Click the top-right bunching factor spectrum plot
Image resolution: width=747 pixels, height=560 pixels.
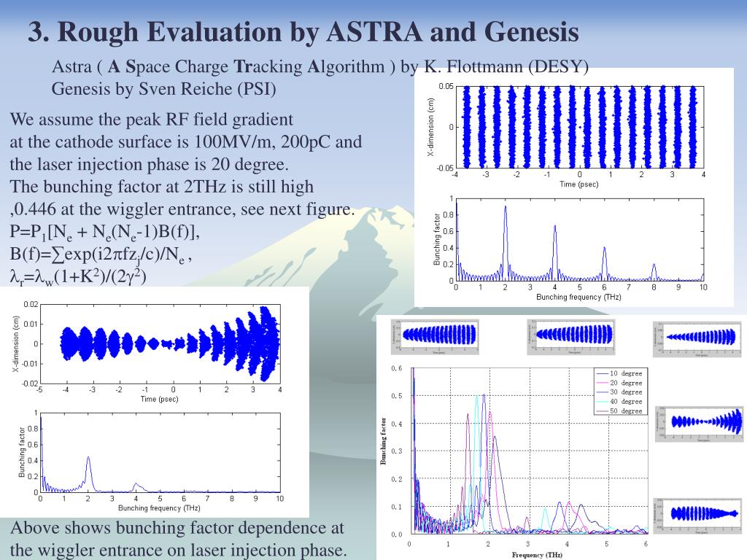(x=580, y=239)
